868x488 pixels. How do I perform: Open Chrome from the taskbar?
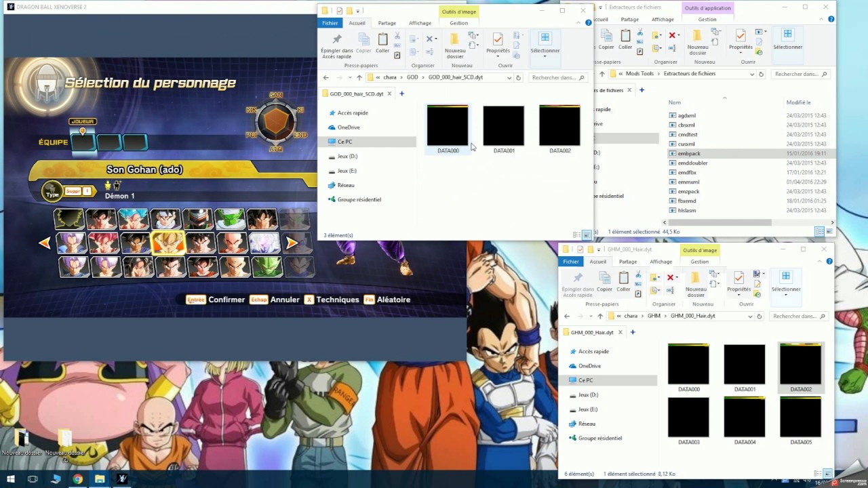pyautogui.click(x=77, y=479)
